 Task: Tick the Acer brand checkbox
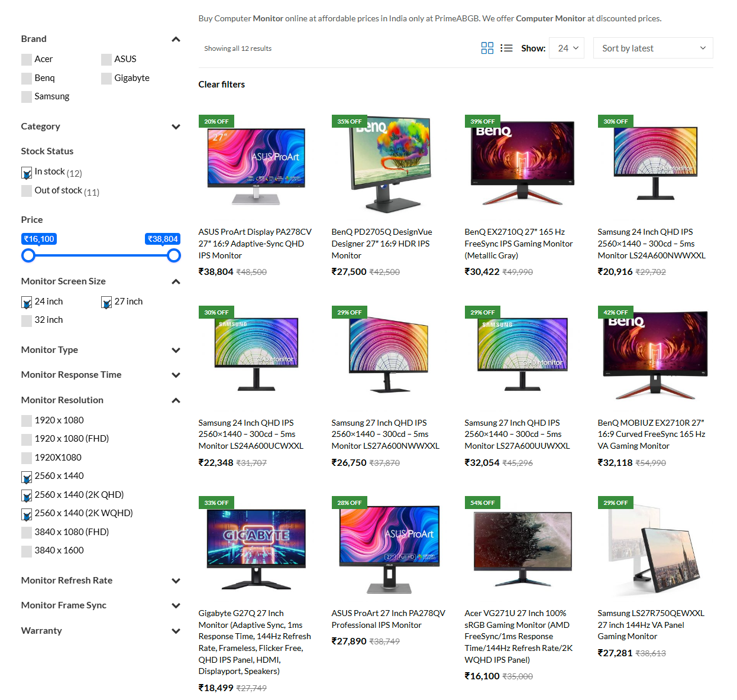(x=27, y=60)
